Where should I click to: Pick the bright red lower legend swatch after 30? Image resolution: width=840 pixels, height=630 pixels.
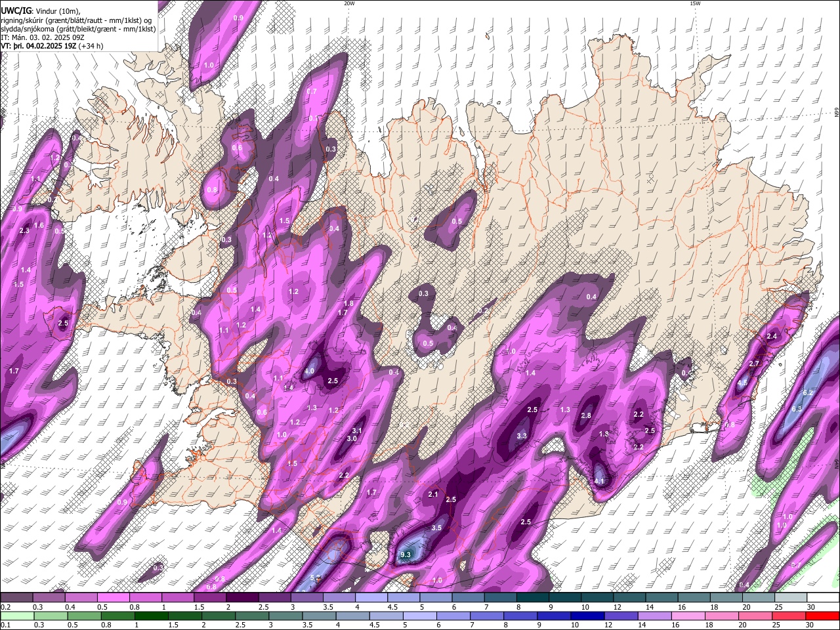823,616
